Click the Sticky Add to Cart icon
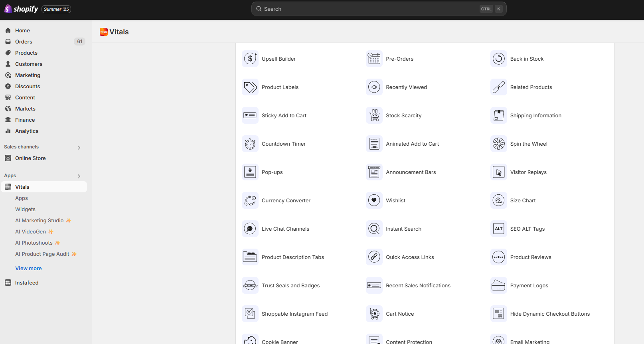Image resolution: width=644 pixels, height=344 pixels. (250, 115)
